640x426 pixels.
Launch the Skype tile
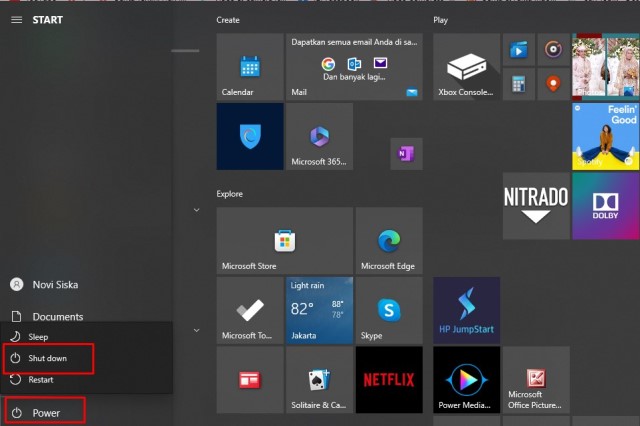[389, 311]
